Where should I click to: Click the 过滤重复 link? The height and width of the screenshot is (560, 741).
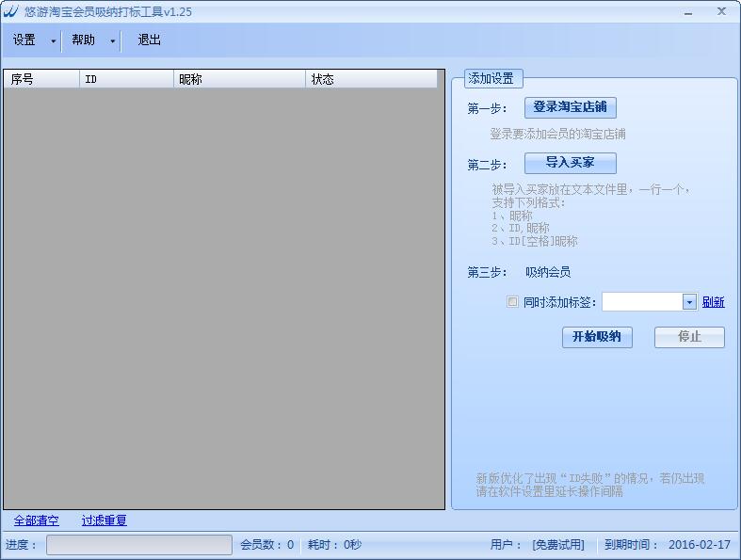[x=104, y=520]
